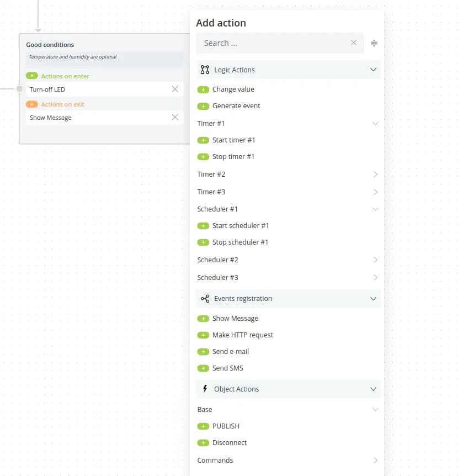463x476 pixels.
Task: Click the plus icon for Generate event
Action: (x=203, y=106)
